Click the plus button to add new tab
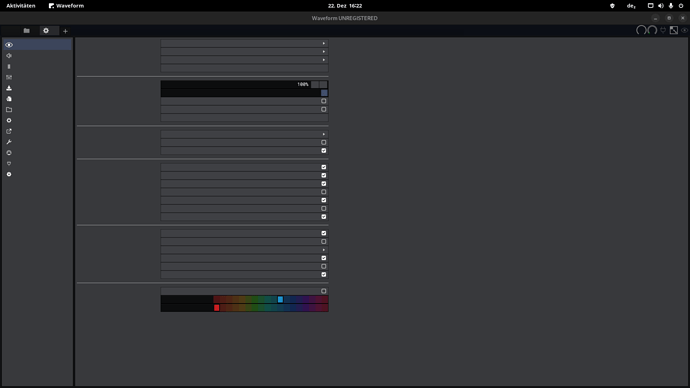 tap(65, 31)
